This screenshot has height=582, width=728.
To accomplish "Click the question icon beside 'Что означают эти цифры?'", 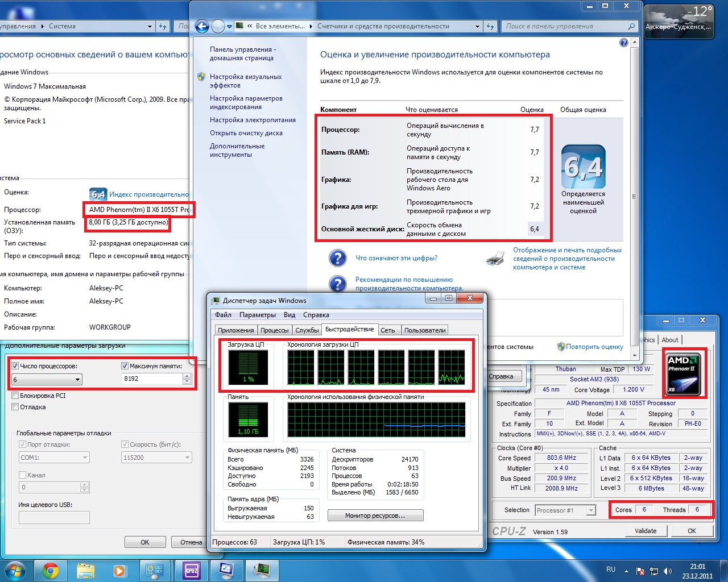I will (338, 258).
